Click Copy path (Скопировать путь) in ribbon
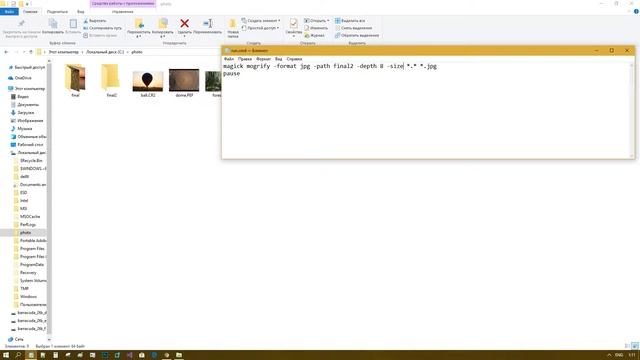The image size is (640, 360). pos(102,28)
